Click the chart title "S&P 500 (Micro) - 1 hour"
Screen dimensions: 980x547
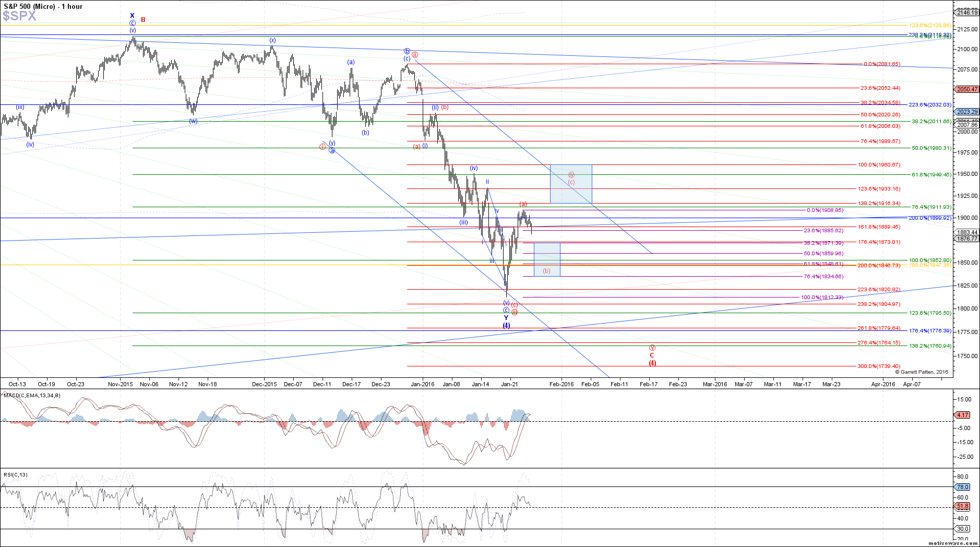pos(43,6)
